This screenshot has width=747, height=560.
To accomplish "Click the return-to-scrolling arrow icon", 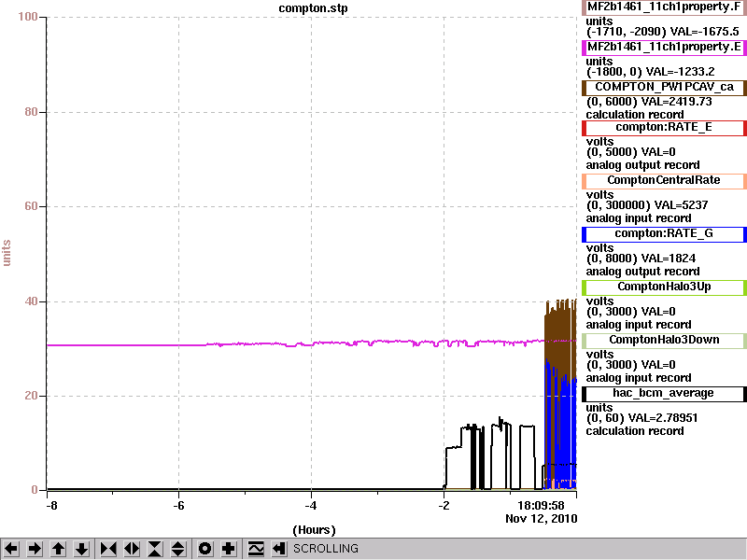I will 279,549.
